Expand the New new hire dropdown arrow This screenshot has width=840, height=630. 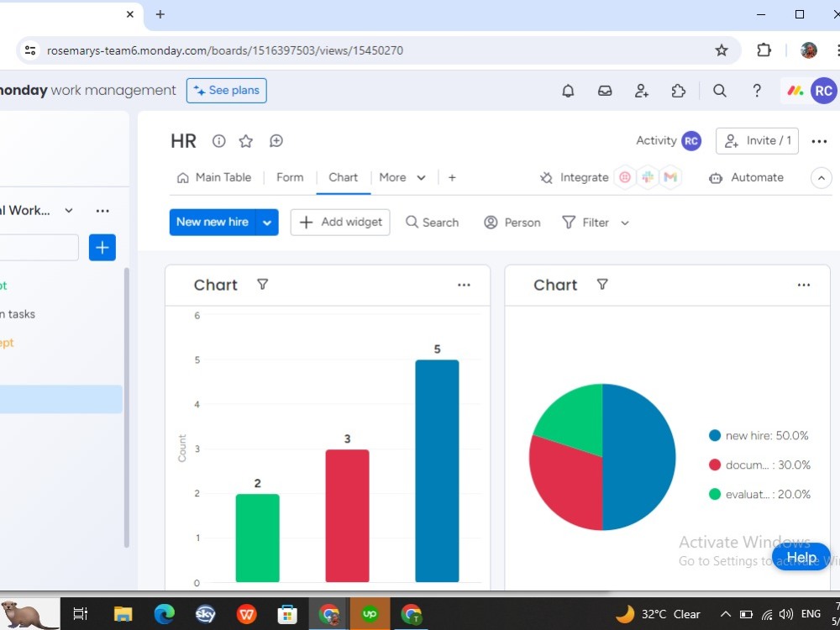pos(267,223)
